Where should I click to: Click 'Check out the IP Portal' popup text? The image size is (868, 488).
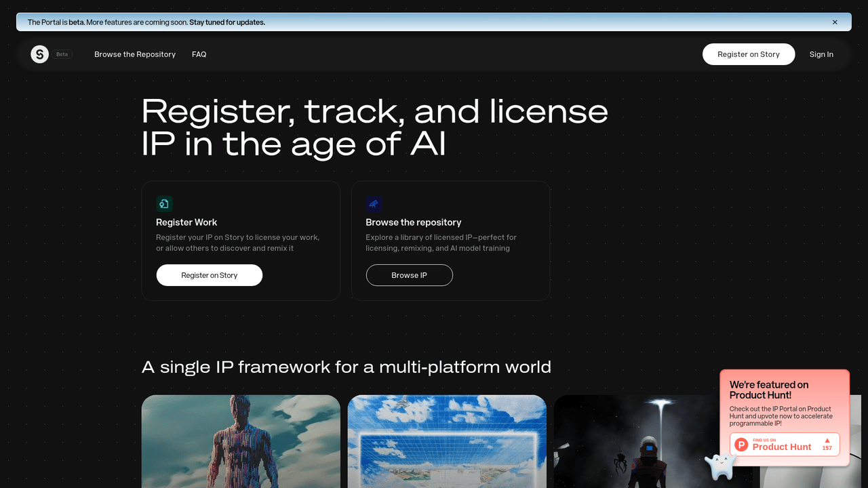point(781,416)
